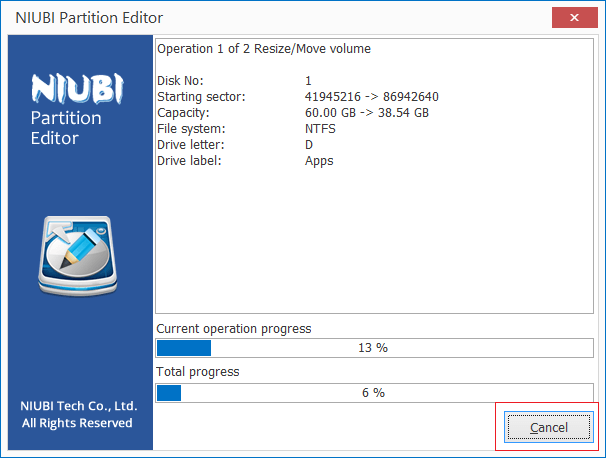Click the 13 % progress text

coord(373,348)
